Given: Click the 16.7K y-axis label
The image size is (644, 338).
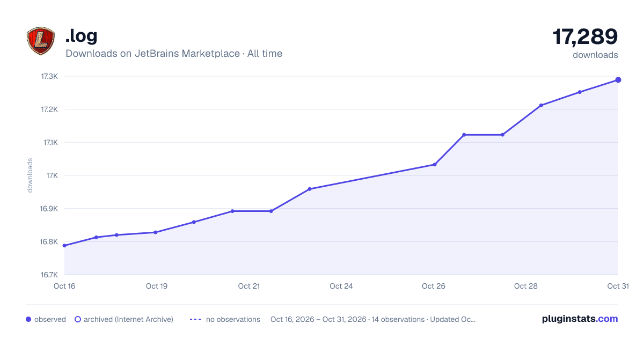Looking at the screenshot, I should coord(49,275).
